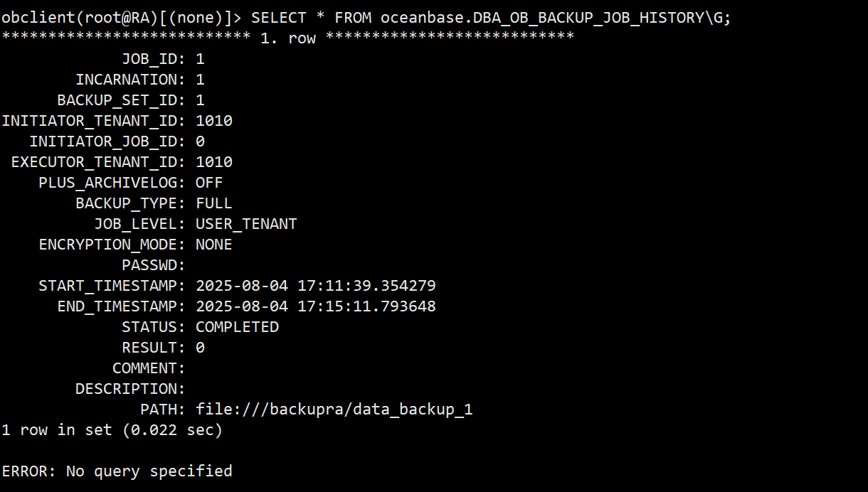The height and width of the screenshot is (492, 868).
Task: Click the INITIATOR_JOB_ID value 0
Action: [200, 141]
